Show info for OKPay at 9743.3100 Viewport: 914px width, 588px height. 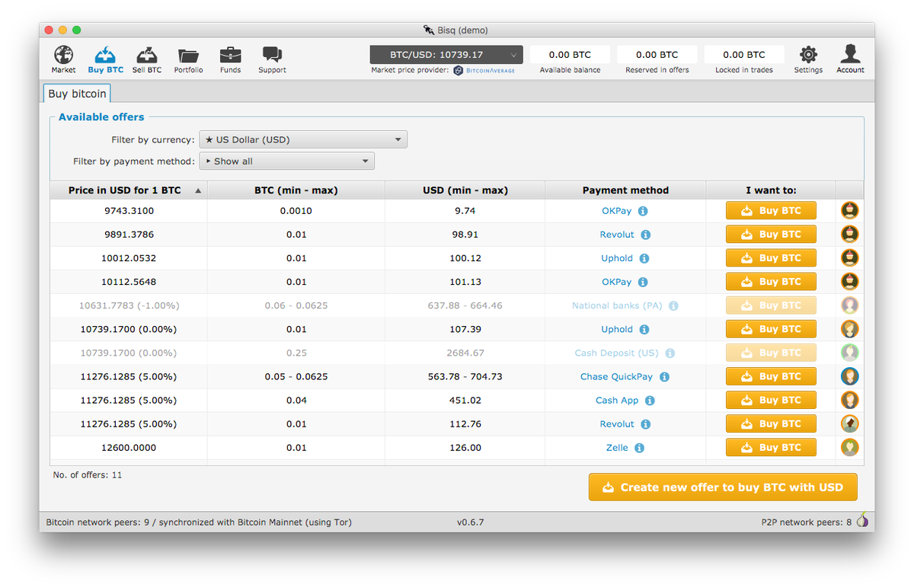click(643, 211)
